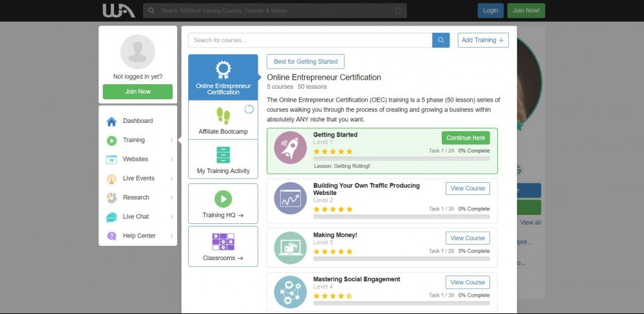Viewport: 644px width, 314px height.
Task: Expand the Live Chat chevron
Action: click(171, 217)
